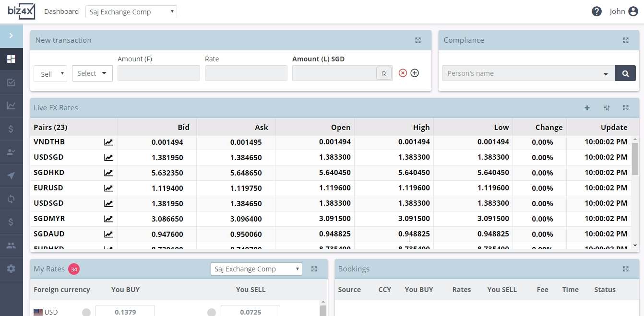Image resolution: width=644 pixels, height=316 pixels.
Task: Maximize the Bookings panel
Action: click(626, 269)
